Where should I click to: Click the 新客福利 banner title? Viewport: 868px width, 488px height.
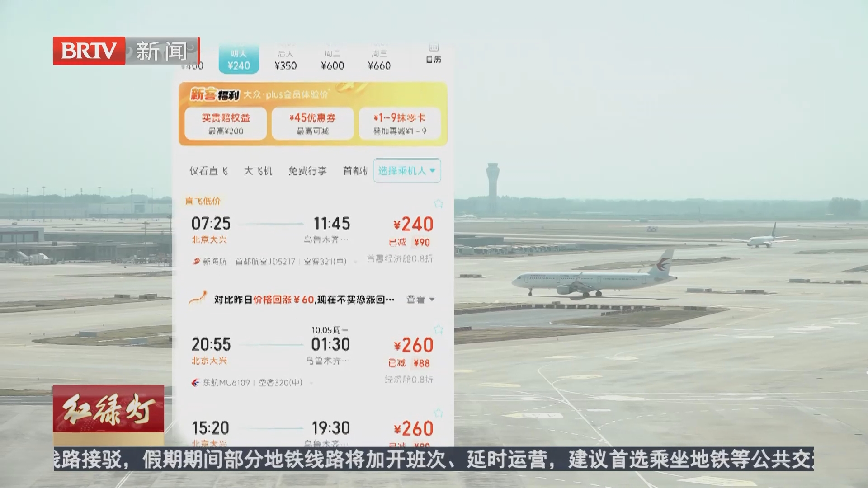[x=214, y=94]
